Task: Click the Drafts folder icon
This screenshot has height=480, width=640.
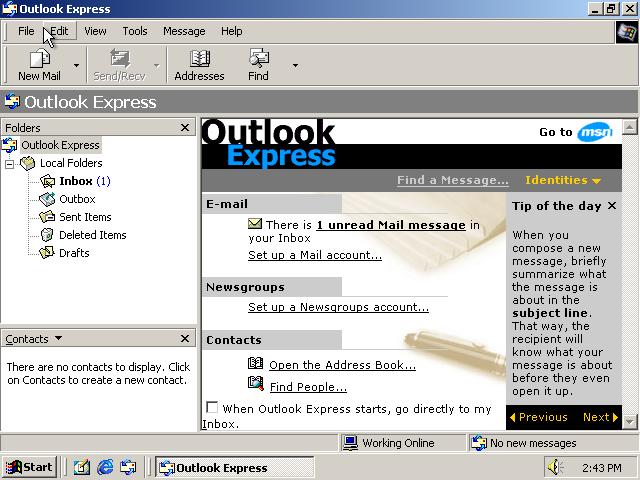Action: click(x=47, y=253)
